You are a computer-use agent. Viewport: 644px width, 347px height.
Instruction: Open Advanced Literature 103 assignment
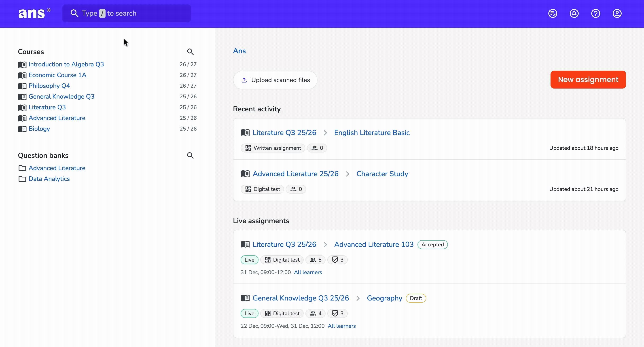click(x=374, y=244)
